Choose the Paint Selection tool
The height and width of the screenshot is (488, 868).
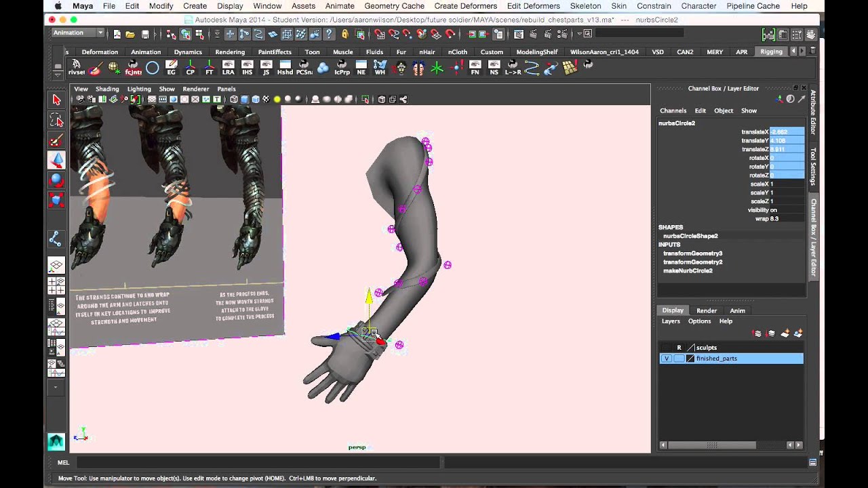point(56,140)
